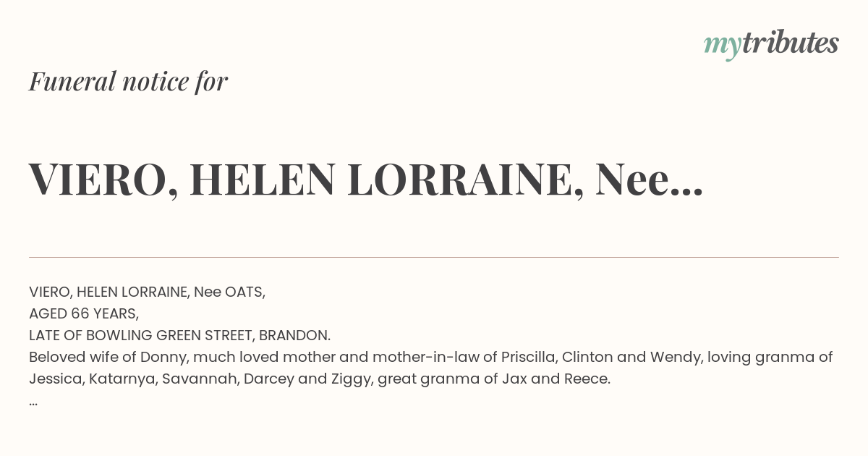Click the 'Funeral notice for' heading

[x=129, y=82]
